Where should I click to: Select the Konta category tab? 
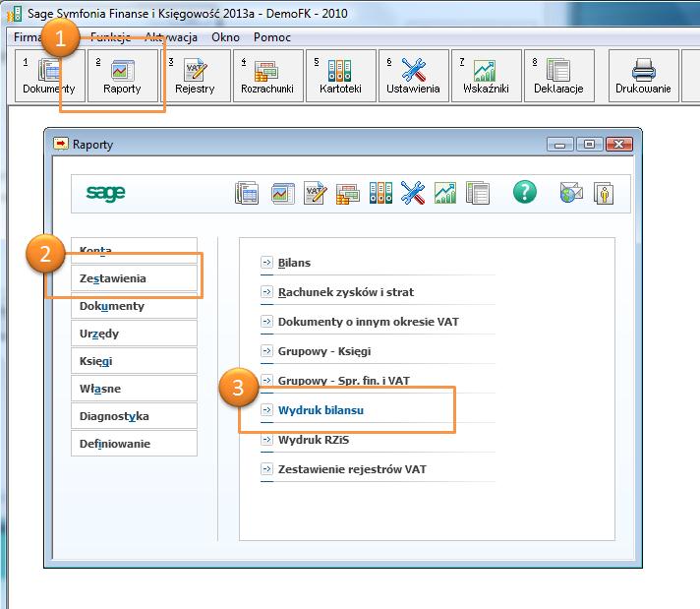pos(134,250)
